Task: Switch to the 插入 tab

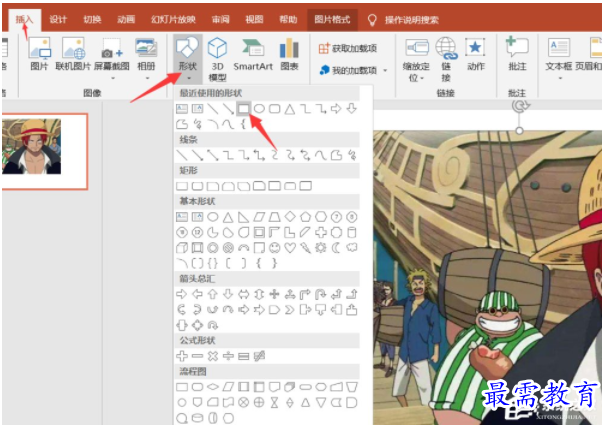Action: (x=24, y=19)
